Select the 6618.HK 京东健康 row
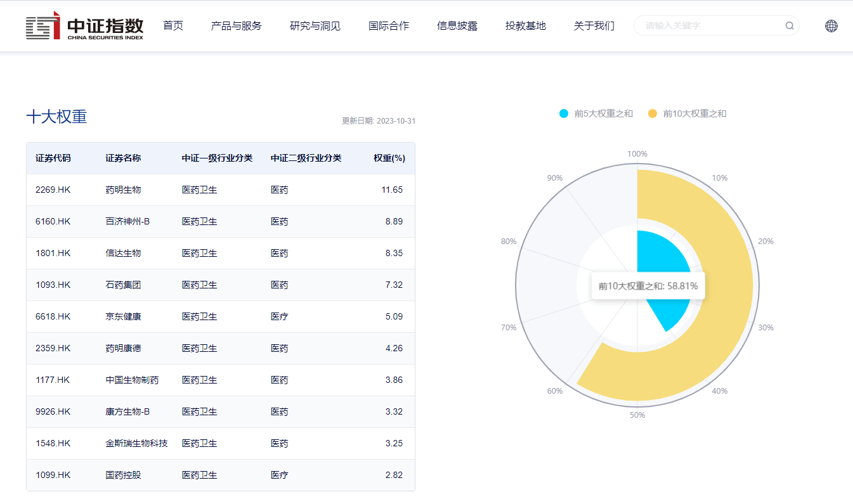 click(220, 316)
